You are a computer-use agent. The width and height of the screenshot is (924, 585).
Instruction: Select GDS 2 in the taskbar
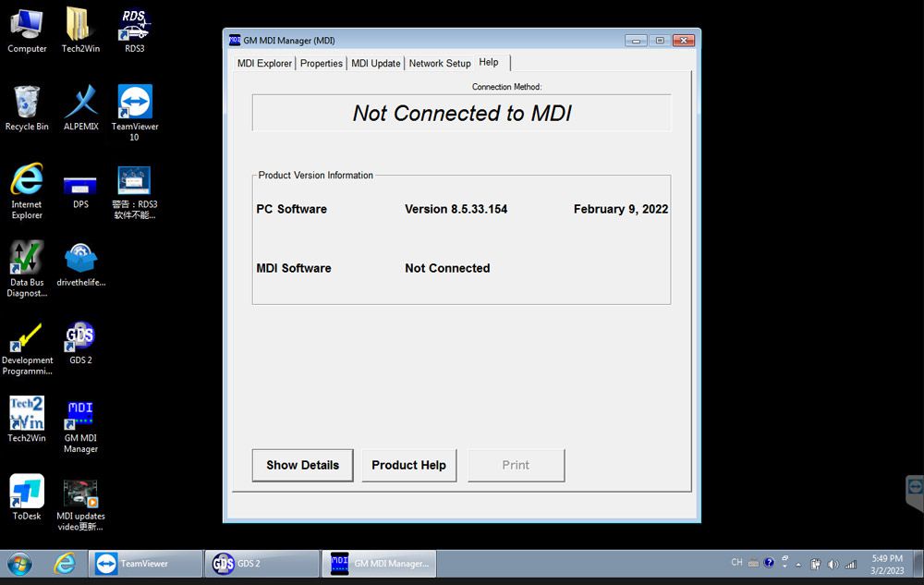pos(261,563)
